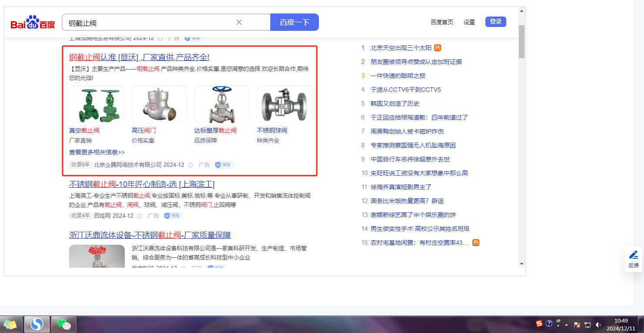Screen dimensions: 644x333
Task: Click the 保障 badge on 百姓网 result
Action: 173,216
